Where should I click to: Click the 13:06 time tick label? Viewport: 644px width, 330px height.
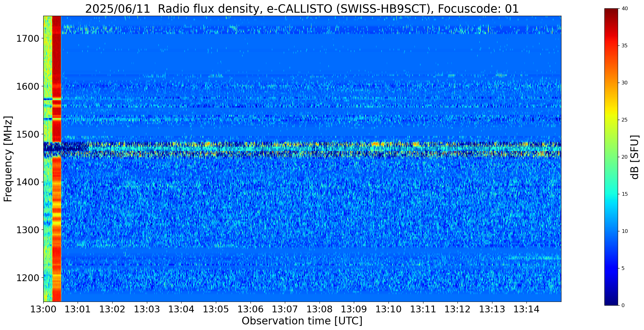pyautogui.click(x=251, y=309)
